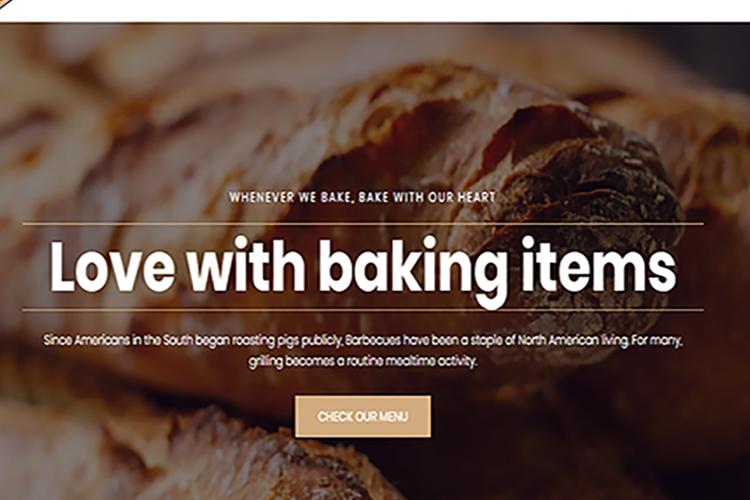The width and height of the screenshot is (750, 500).
Task: Click the paragraph about Americans roasting pigs
Action: (x=363, y=351)
